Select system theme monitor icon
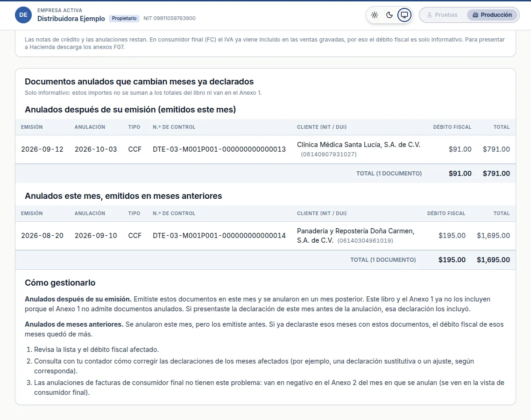This screenshot has height=420, width=531. point(404,15)
